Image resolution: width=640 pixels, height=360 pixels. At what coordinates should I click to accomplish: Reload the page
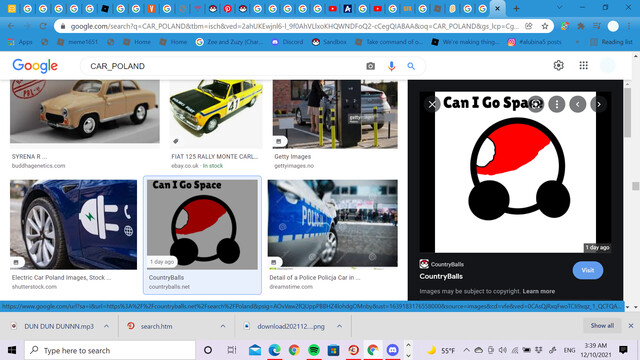[x=43, y=26]
